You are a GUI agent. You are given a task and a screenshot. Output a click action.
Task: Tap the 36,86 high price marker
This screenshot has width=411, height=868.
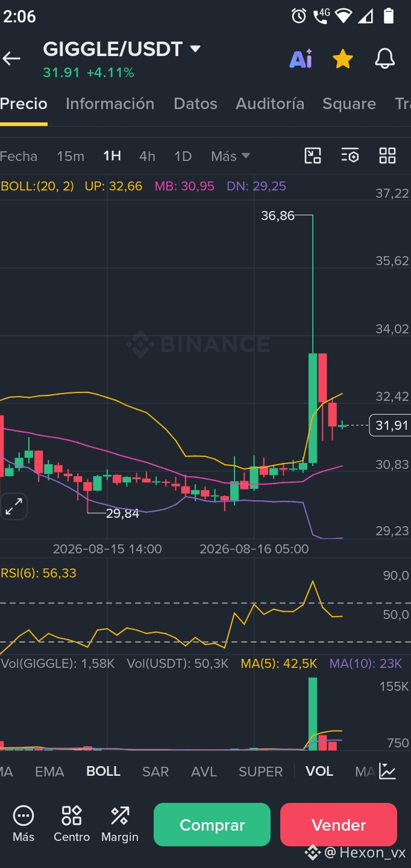(x=277, y=215)
